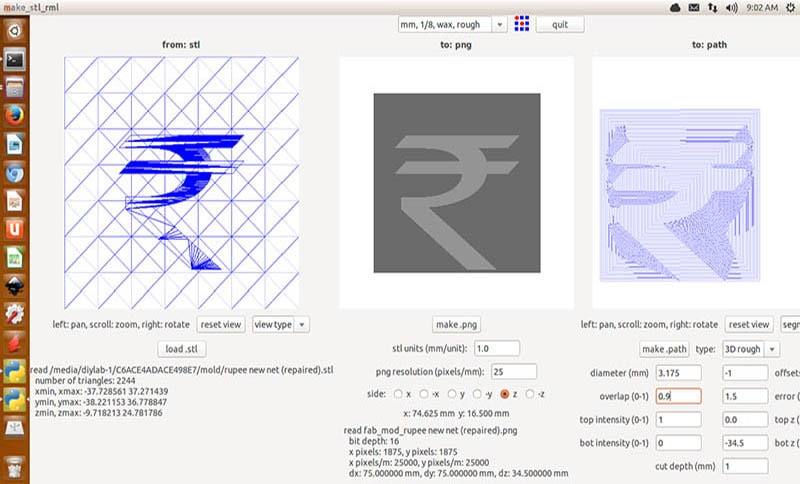Screen dimensions: 800x484
Task: Expand the view type dropdown
Action: [x=281, y=324]
